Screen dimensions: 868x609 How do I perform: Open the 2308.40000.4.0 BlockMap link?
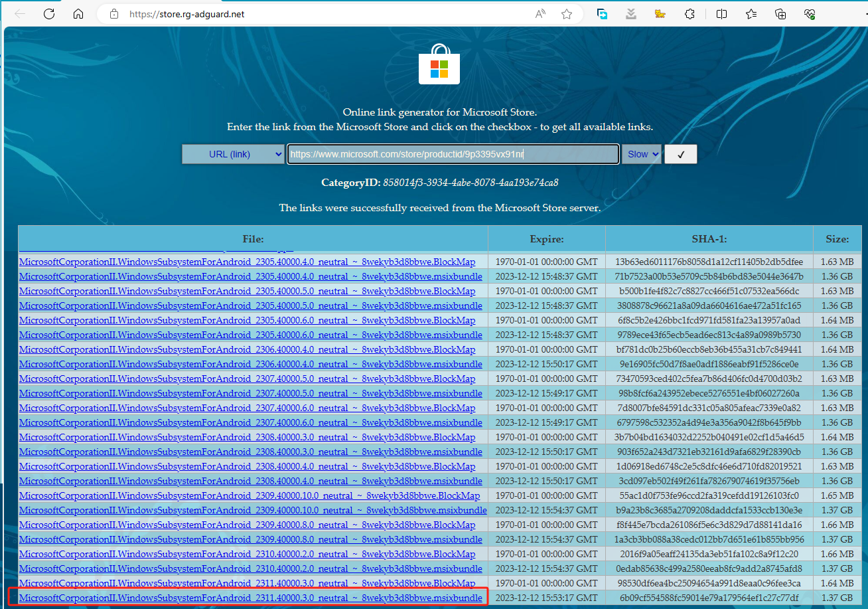click(x=248, y=466)
